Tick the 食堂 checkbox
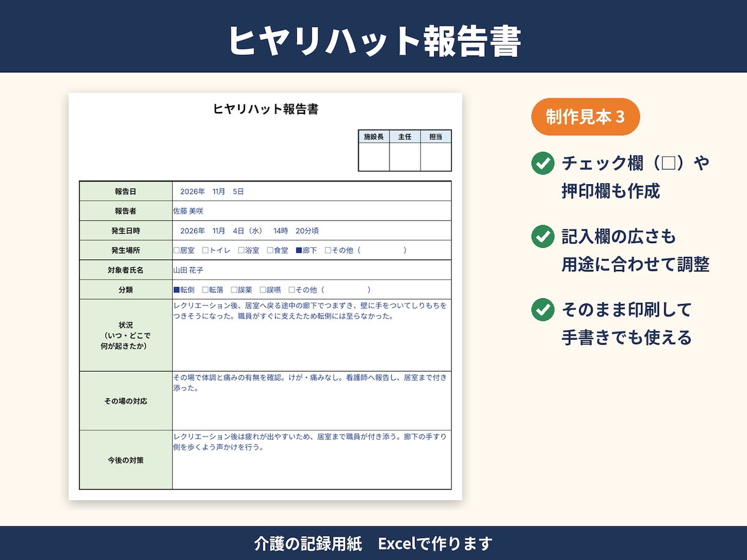The image size is (747, 560). point(270,250)
